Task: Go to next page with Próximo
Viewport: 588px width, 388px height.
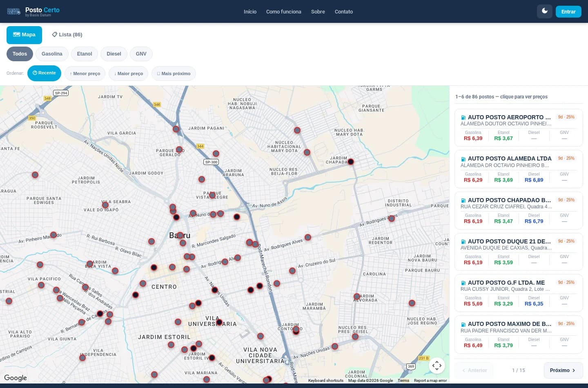Action: pos(563,370)
